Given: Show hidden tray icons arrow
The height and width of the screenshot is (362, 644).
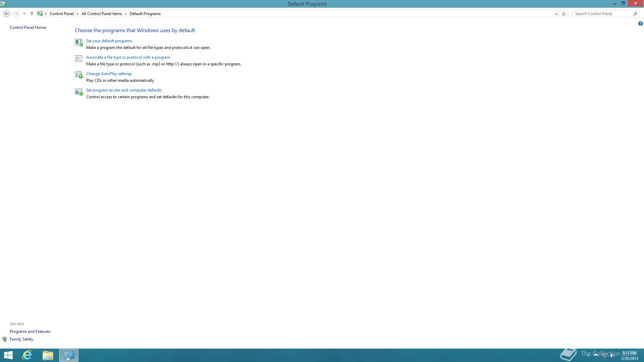Looking at the screenshot, I should click(588, 356).
